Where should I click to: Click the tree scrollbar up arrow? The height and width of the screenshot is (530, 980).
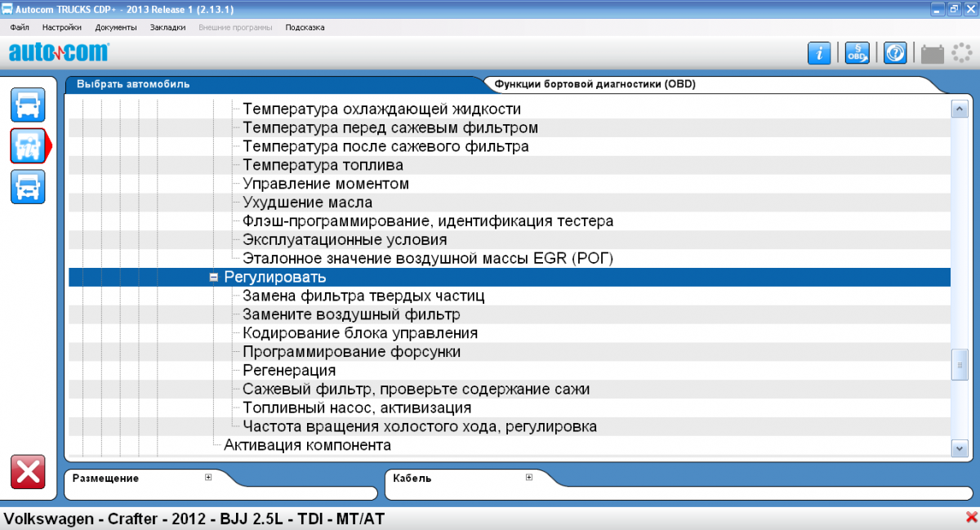[960, 109]
